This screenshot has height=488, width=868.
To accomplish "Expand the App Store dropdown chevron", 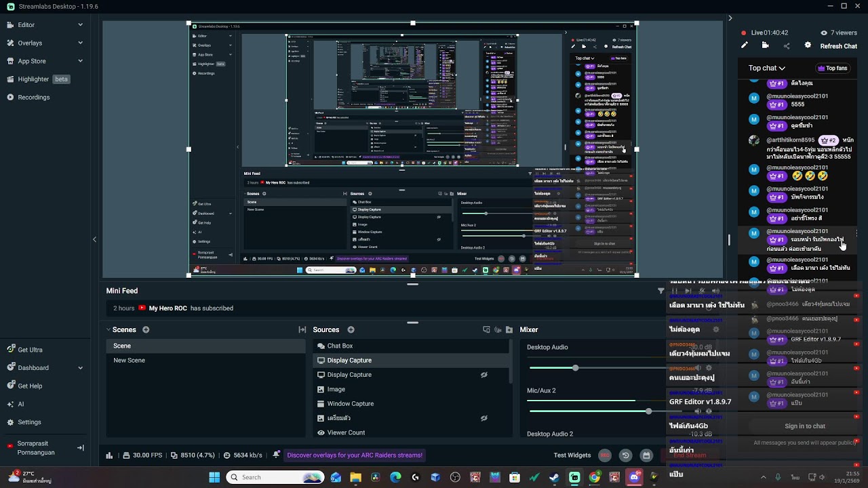I will (80, 61).
